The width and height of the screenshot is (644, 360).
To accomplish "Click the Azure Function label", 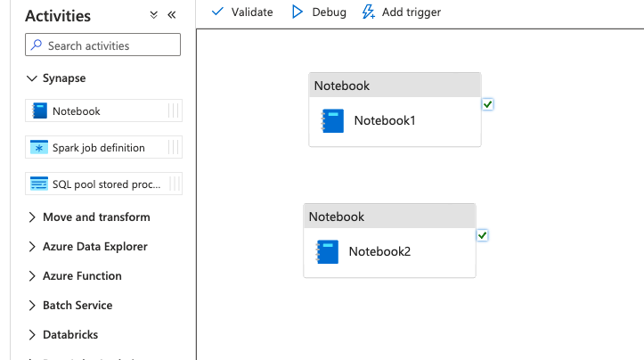I will pyautogui.click(x=82, y=275).
